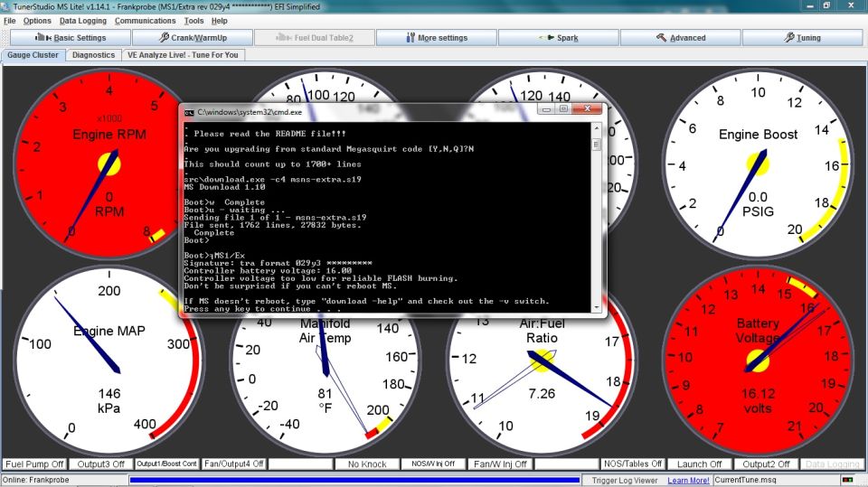The image size is (868, 487).
Task: Open the Tools menu
Action: (193, 21)
